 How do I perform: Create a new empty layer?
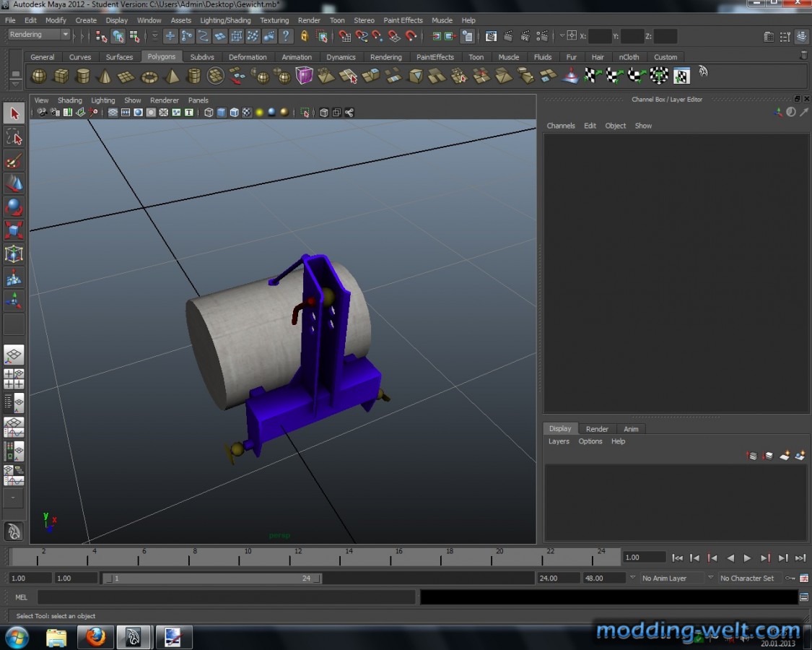785,456
